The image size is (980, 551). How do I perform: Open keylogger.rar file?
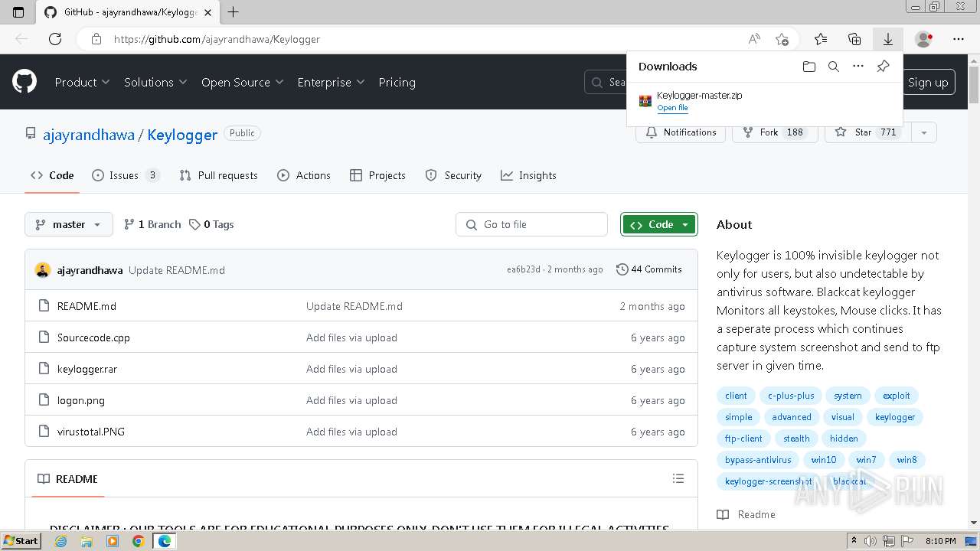click(x=87, y=369)
